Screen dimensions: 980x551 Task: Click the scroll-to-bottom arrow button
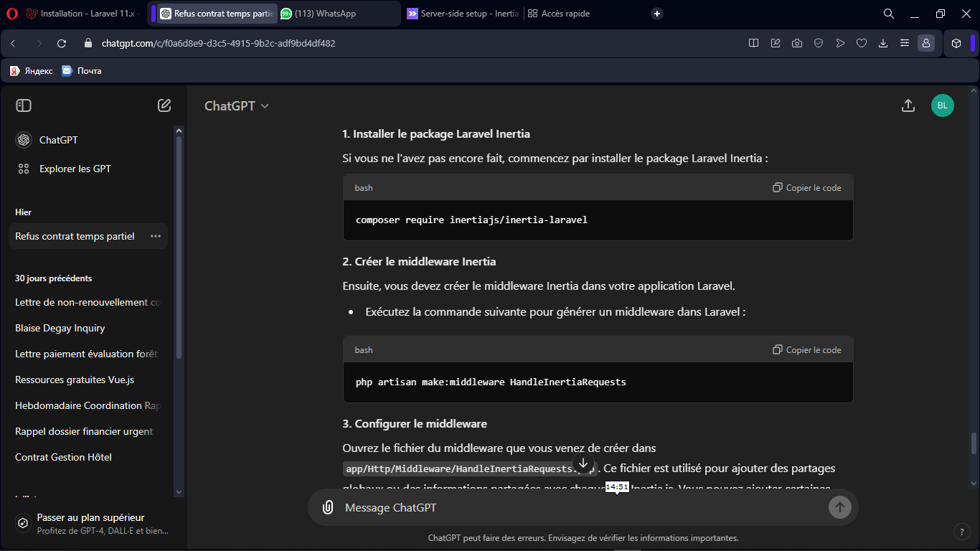pos(583,463)
